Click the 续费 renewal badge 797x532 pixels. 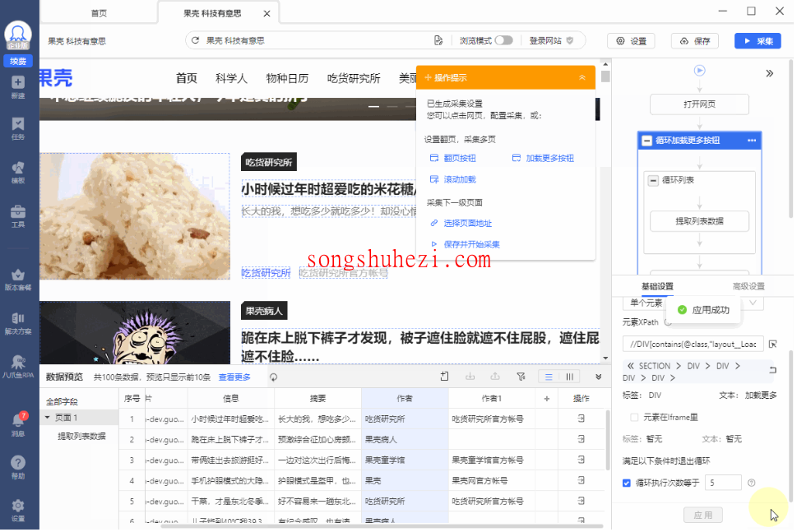point(18,61)
